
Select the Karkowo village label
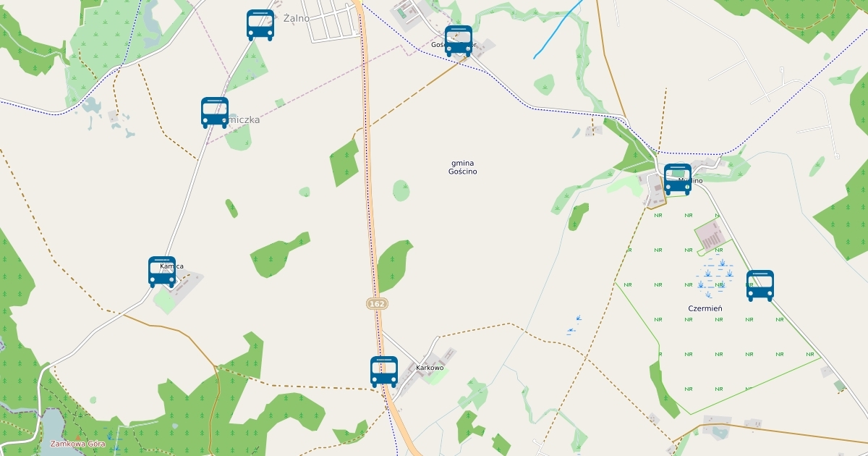pyautogui.click(x=430, y=368)
